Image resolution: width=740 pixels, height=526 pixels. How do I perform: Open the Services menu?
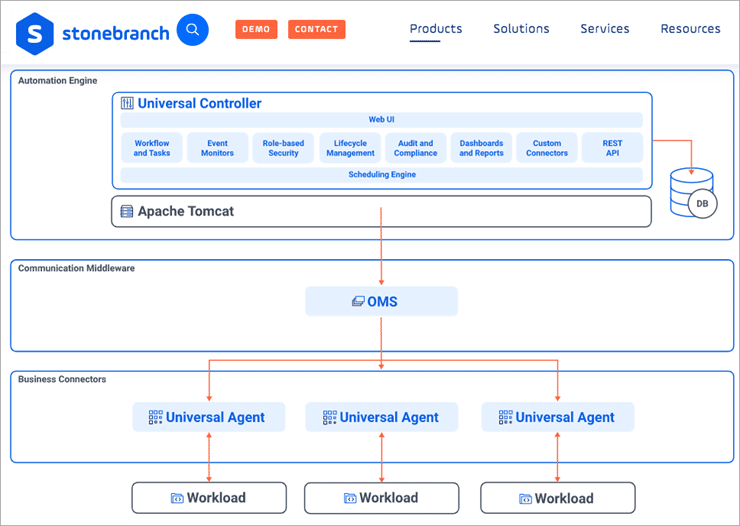605,29
